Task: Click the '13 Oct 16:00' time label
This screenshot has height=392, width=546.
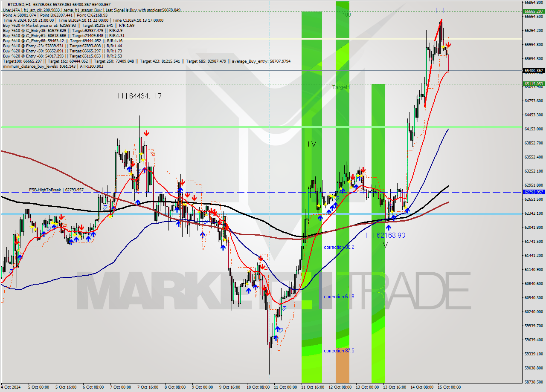Action: tap(394, 387)
